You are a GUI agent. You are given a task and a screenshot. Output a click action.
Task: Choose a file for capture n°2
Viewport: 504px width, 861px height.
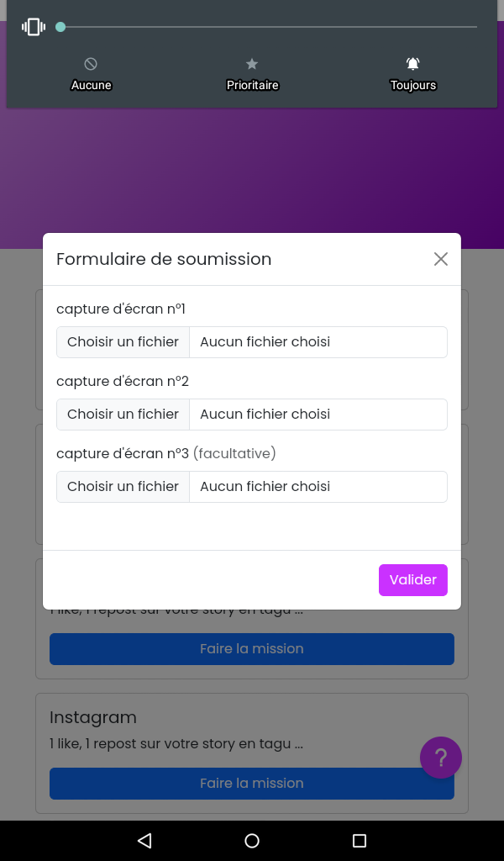coord(123,415)
